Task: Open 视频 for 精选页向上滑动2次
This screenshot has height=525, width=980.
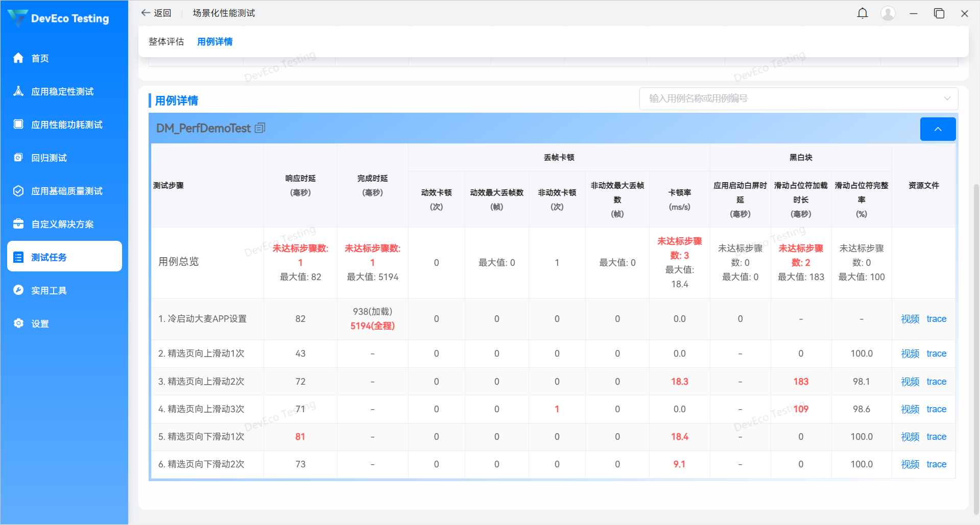Action: 910,382
